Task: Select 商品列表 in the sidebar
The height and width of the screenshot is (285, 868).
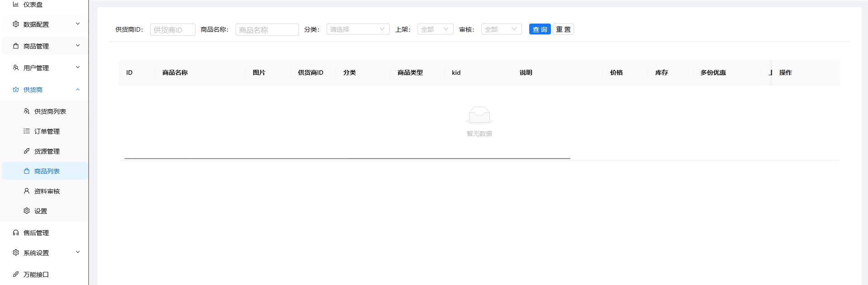Action: [x=47, y=171]
